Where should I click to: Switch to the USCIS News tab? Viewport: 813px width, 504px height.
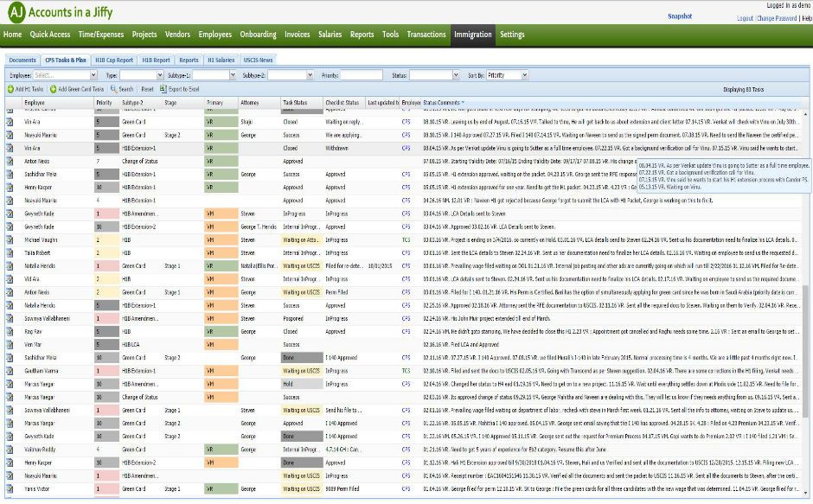click(259, 61)
